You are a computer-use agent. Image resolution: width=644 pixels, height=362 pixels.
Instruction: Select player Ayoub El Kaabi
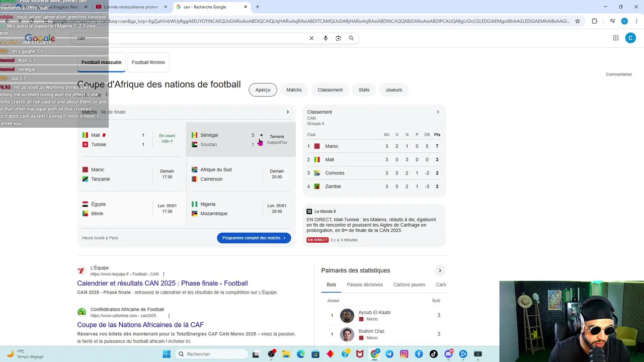click(x=383, y=316)
